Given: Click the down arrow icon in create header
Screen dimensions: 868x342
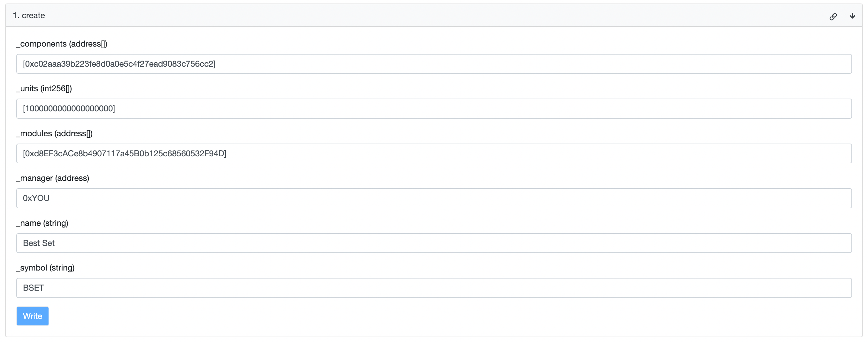Looking at the screenshot, I should click(x=852, y=16).
